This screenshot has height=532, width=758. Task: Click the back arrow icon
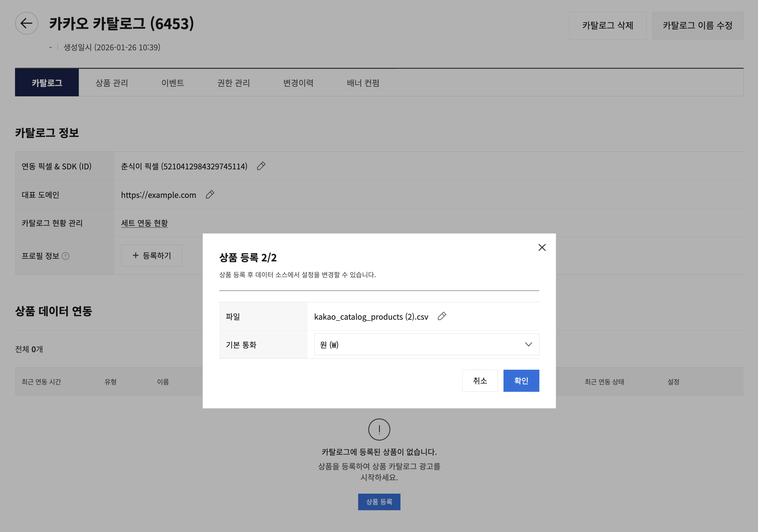point(26,23)
